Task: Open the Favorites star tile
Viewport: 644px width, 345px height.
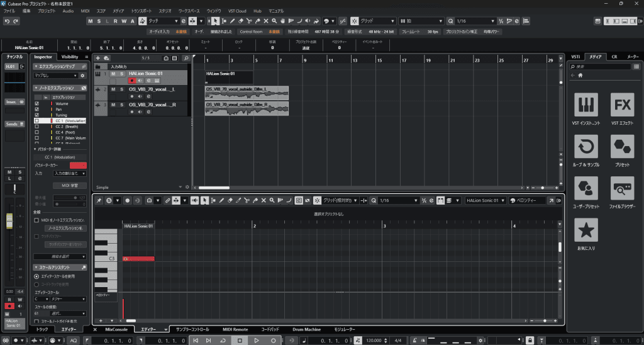Action: [x=586, y=230]
